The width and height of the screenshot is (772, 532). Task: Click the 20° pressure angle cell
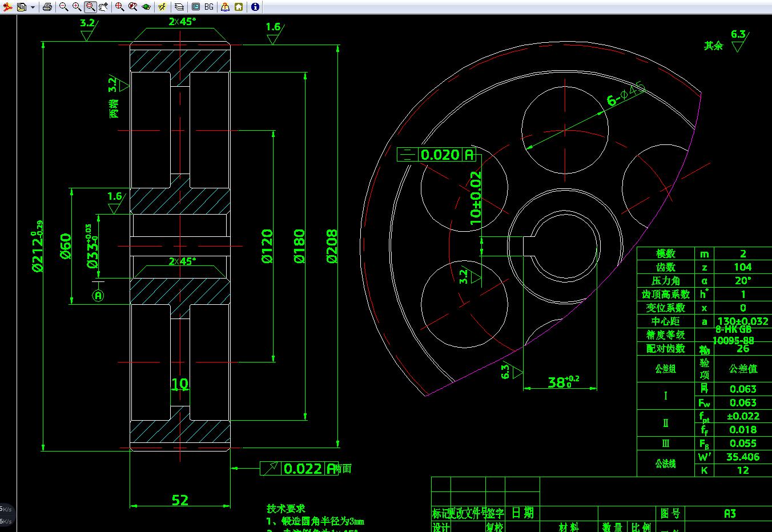[x=742, y=280]
